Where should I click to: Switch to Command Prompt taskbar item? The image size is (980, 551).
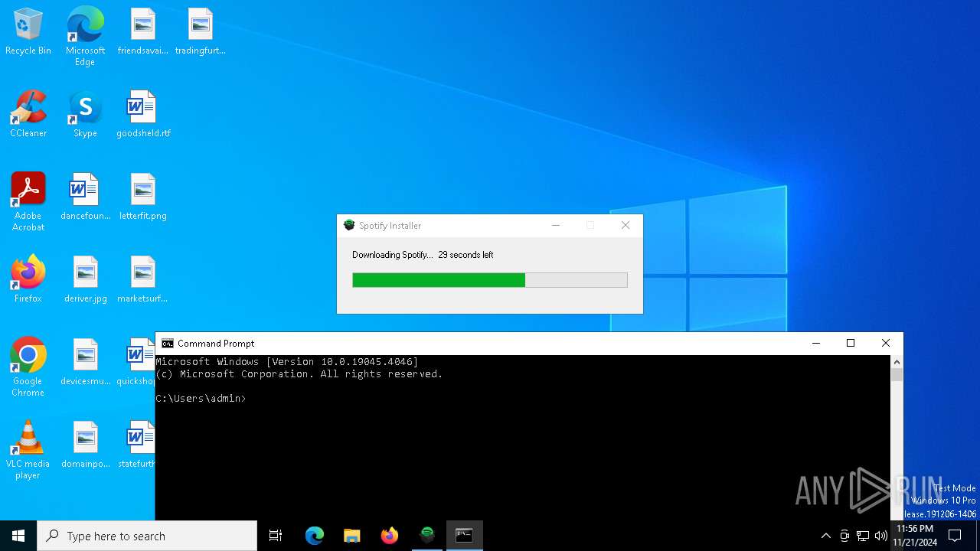(465, 536)
